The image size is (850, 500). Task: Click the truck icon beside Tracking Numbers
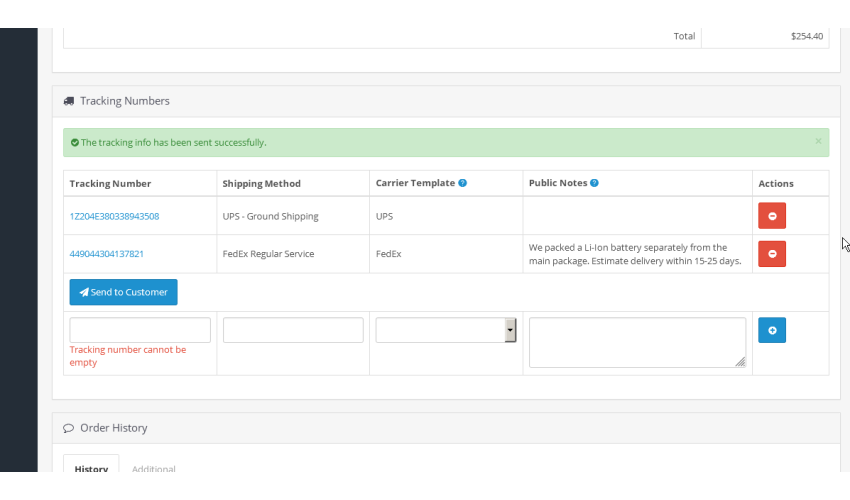(x=69, y=101)
